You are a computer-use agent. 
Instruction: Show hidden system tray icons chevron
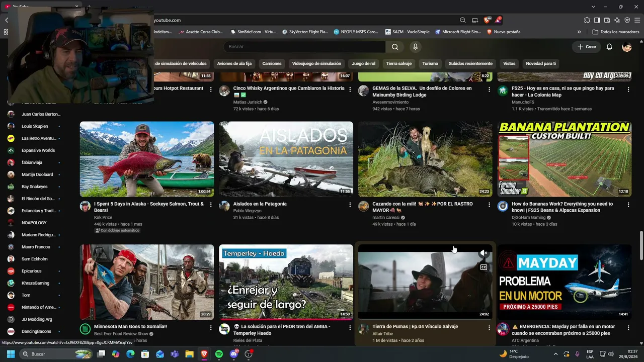pos(555,354)
